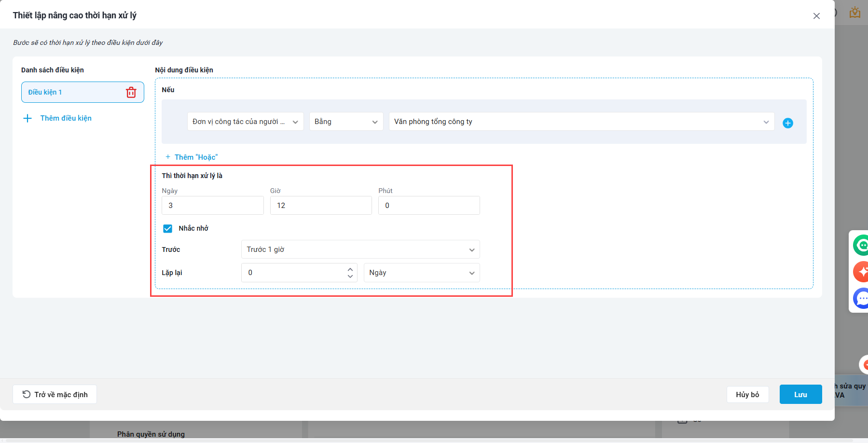Click Thêm "Hoặc" link
The width and height of the screenshot is (868, 443).
coord(192,157)
